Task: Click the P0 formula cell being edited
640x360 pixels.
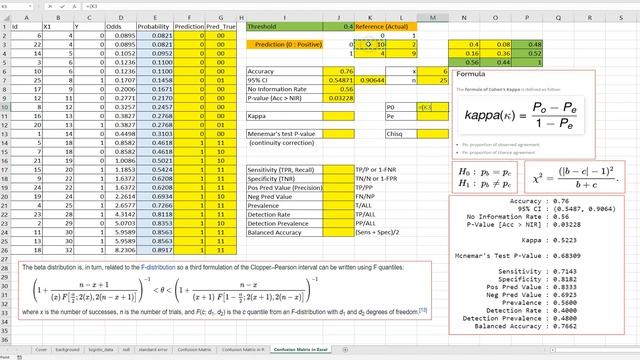Action: tap(433, 107)
